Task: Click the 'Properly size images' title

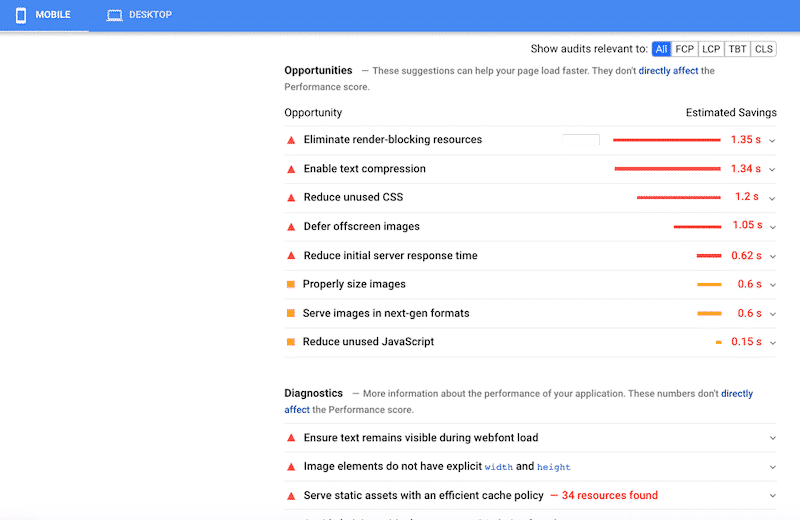Action: pos(354,284)
